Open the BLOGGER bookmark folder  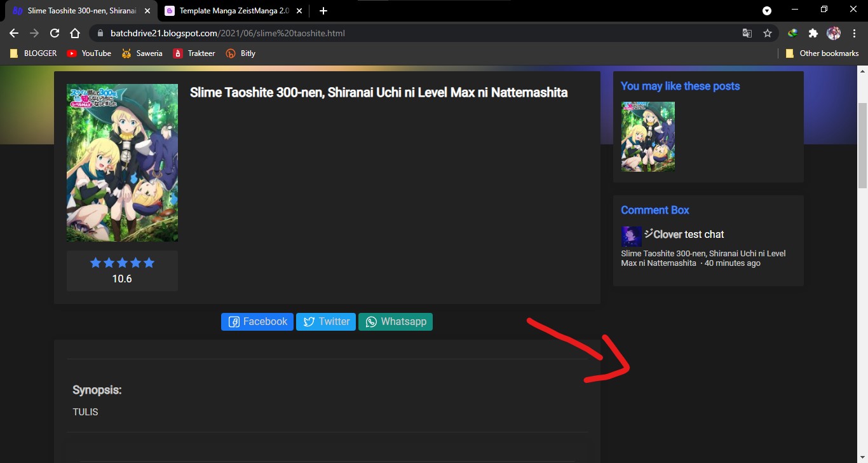(x=34, y=53)
